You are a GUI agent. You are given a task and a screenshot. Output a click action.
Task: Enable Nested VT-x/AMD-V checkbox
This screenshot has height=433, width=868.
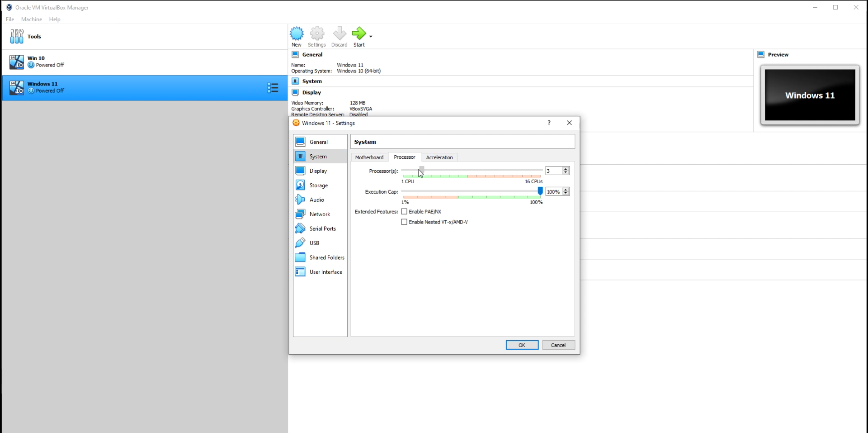point(404,222)
